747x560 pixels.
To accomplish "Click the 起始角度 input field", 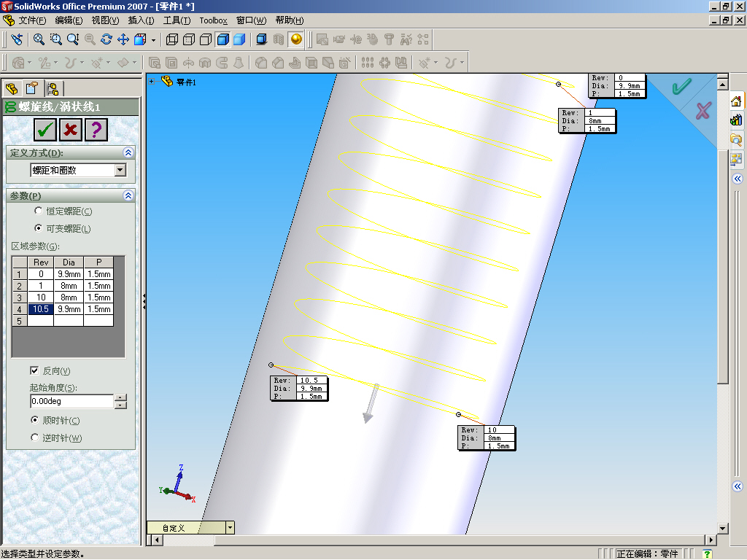I will pos(72,401).
